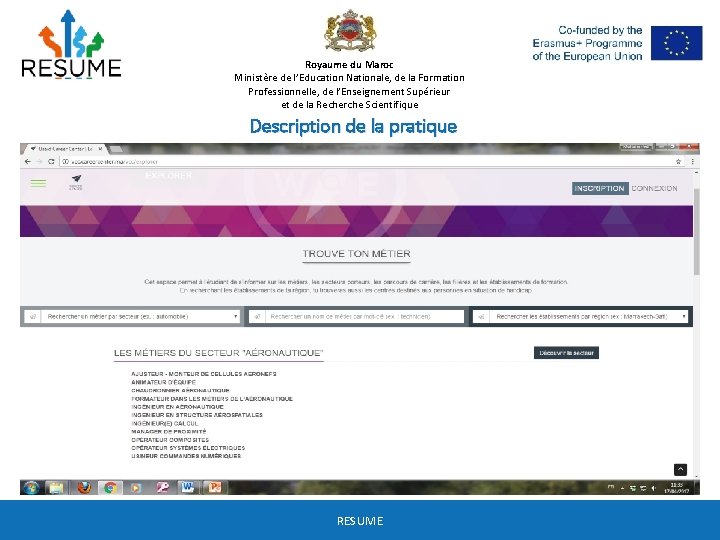
Task: Click the taskbar clock and date
Action: (x=676, y=488)
